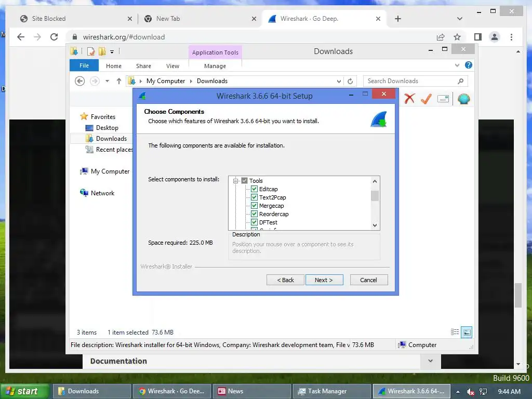Viewport: 532px width, 399px height.
Task: Open a new Chrome tab
Action: 398,19
